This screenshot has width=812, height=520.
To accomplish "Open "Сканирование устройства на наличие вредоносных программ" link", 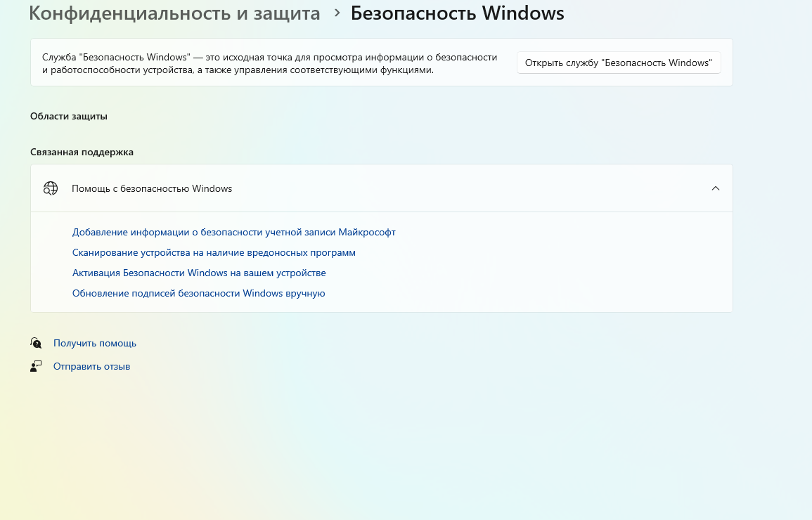I will [x=214, y=252].
